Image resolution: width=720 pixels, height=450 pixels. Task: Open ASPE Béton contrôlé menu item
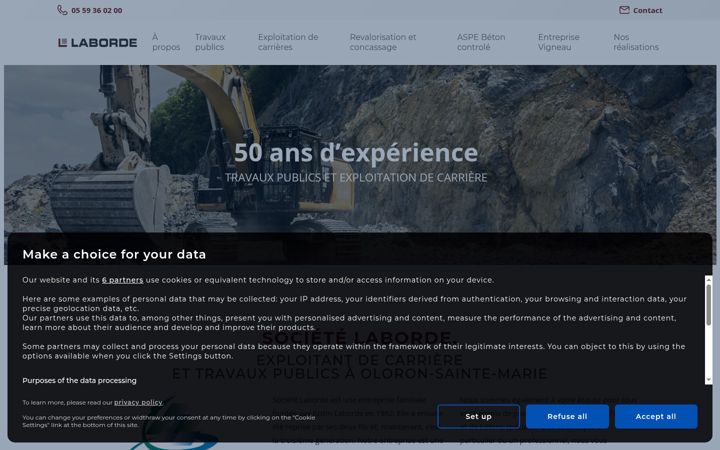[481, 42]
